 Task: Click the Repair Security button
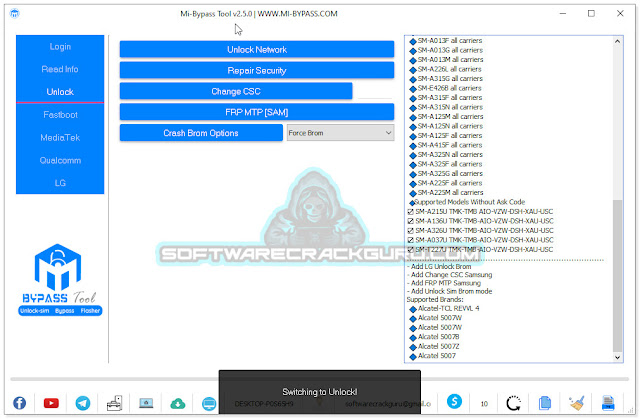click(x=257, y=71)
